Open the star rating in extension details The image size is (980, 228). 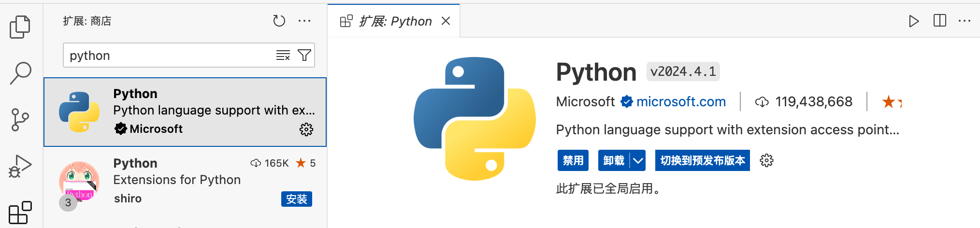(x=892, y=102)
